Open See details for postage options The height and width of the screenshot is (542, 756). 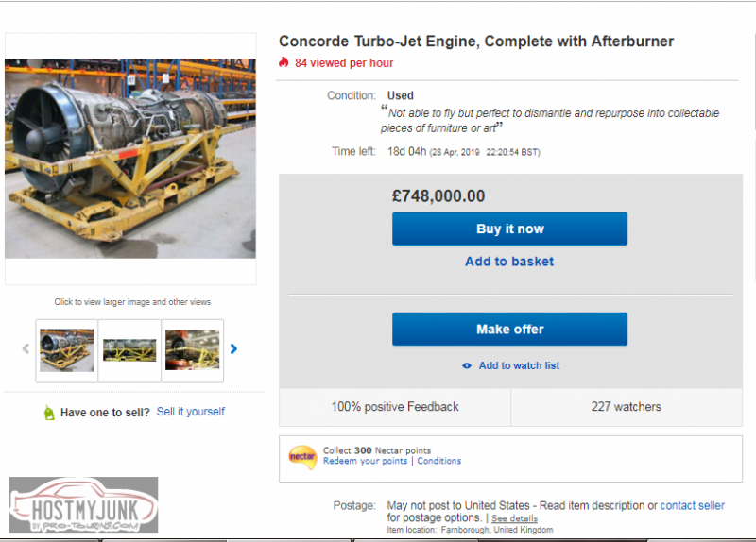pyautogui.click(x=514, y=518)
